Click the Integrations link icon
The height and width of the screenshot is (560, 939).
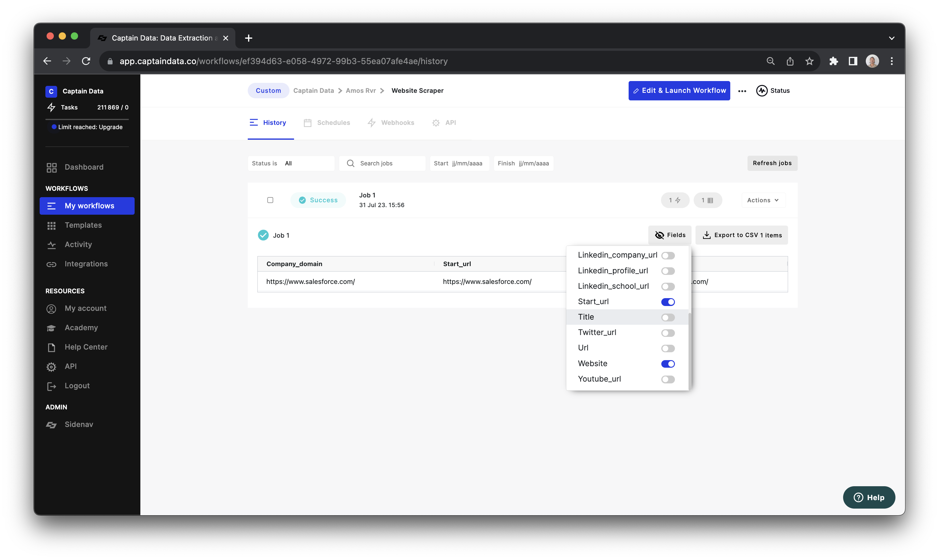51,264
